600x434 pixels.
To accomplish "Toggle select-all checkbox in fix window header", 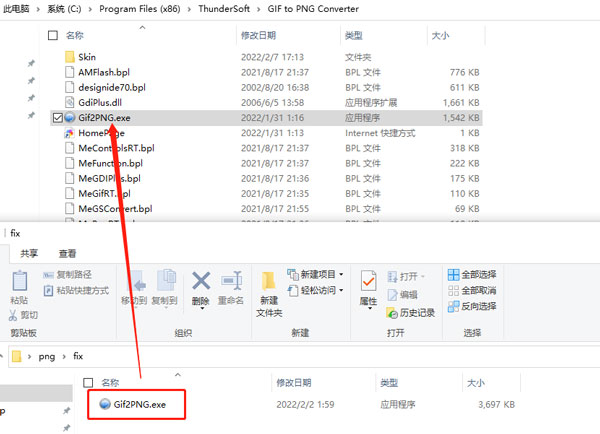I will coord(88,383).
